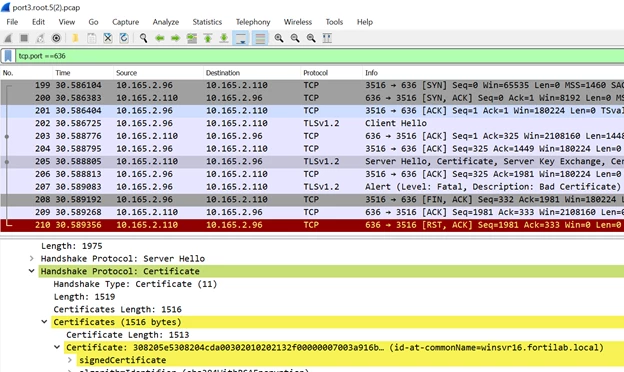Start capturing packets with the shark fin icon

coord(8,38)
